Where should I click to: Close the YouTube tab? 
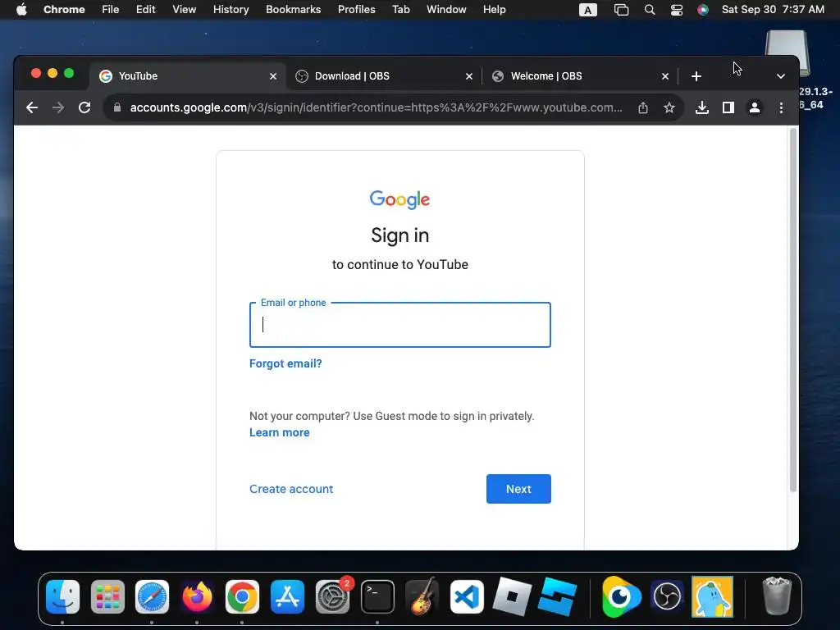(272, 76)
